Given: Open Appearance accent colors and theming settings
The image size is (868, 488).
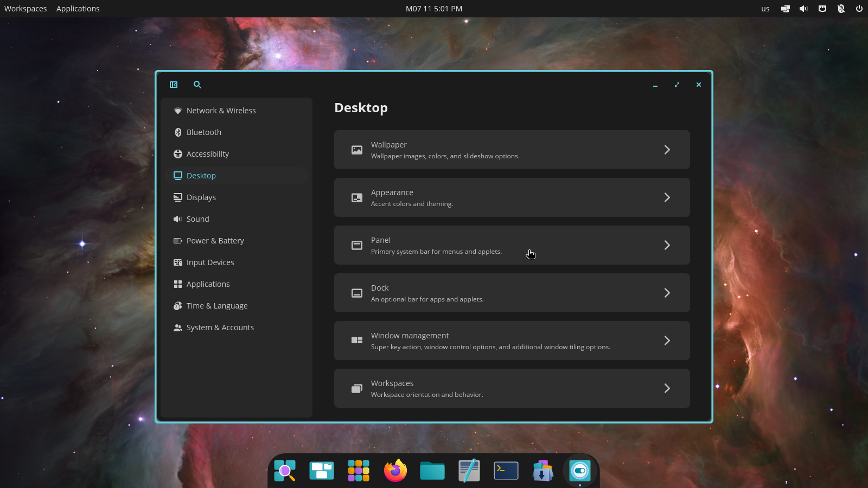Looking at the screenshot, I should coord(512,197).
